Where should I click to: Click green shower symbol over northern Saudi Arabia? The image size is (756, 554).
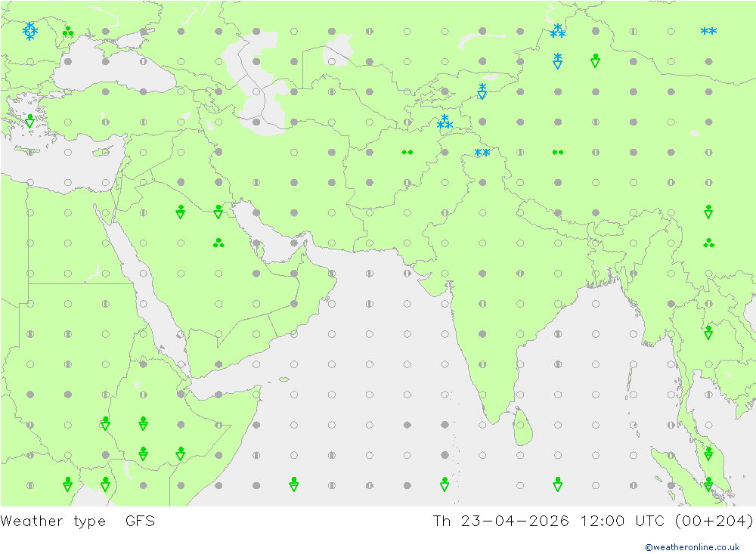tap(181, 212)
